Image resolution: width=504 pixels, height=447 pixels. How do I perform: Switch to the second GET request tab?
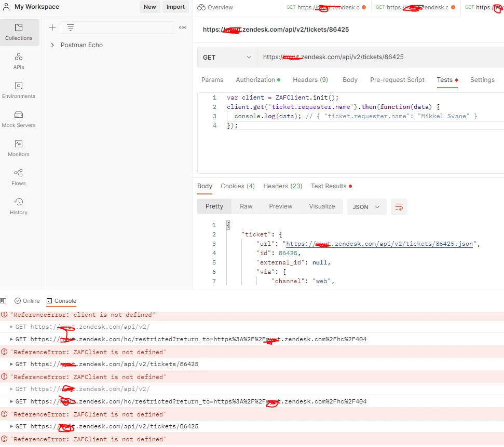415,7
